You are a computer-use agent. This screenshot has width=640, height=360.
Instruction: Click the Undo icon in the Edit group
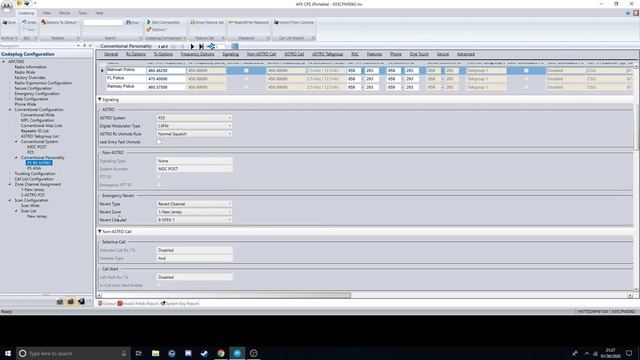pyautogui.click(x=24, y=22)
